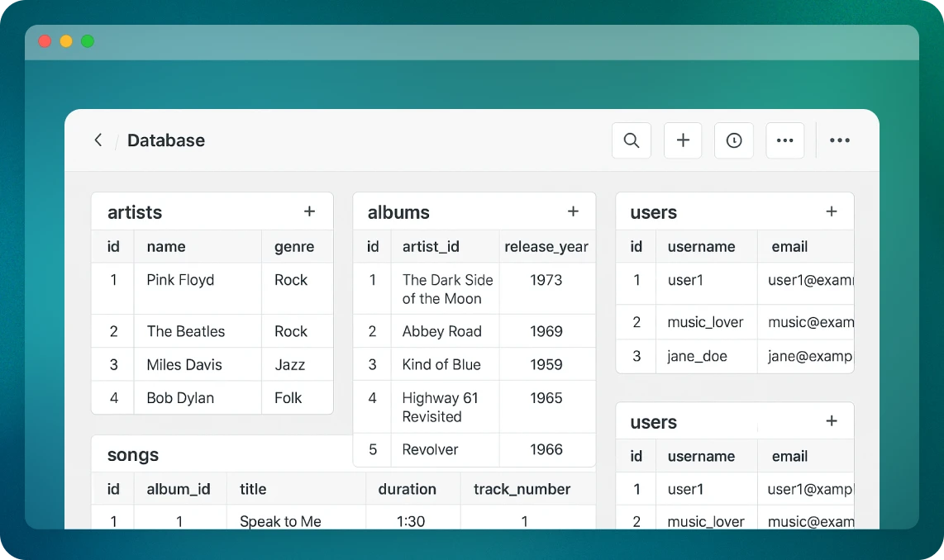Select the genre column header in artists
Viewport: 944px width, 560px height.
294,247
